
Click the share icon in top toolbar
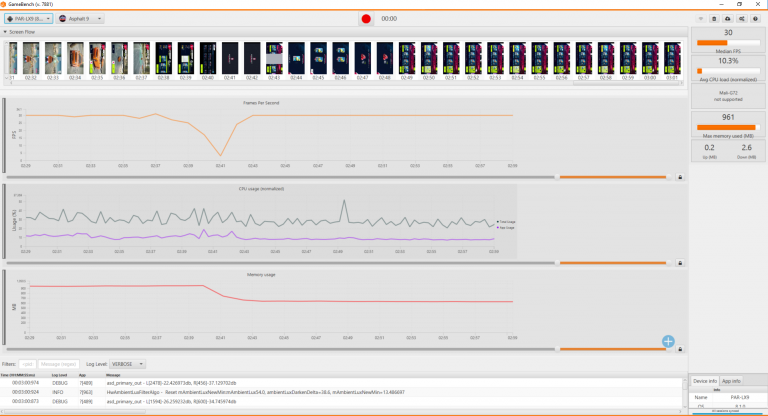742,19
